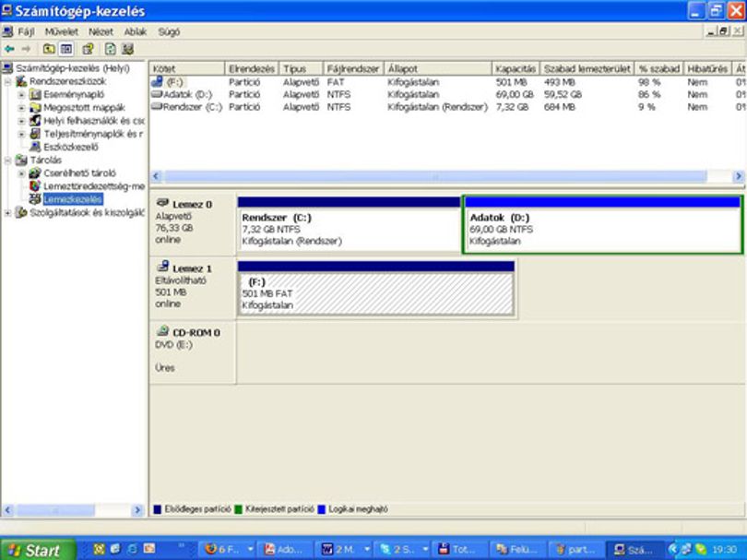Click the CD-ROM 0 drive icon
The image size is (747, 560).
click(x=163, y=331)
